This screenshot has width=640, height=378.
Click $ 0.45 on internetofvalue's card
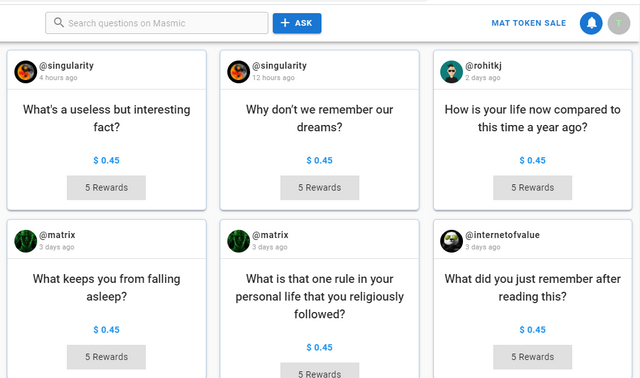click(x=533, y=330)
